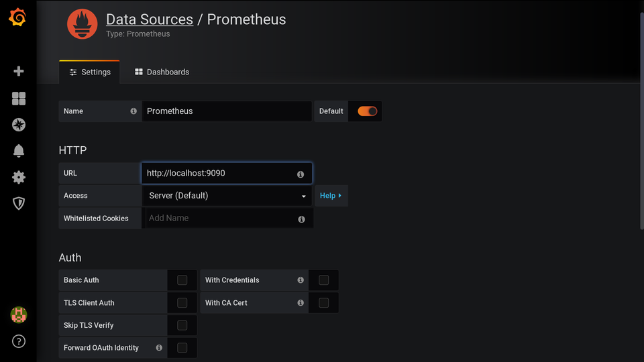
Task: Click the Grafana logo home icon
Action: pos(18,18)
